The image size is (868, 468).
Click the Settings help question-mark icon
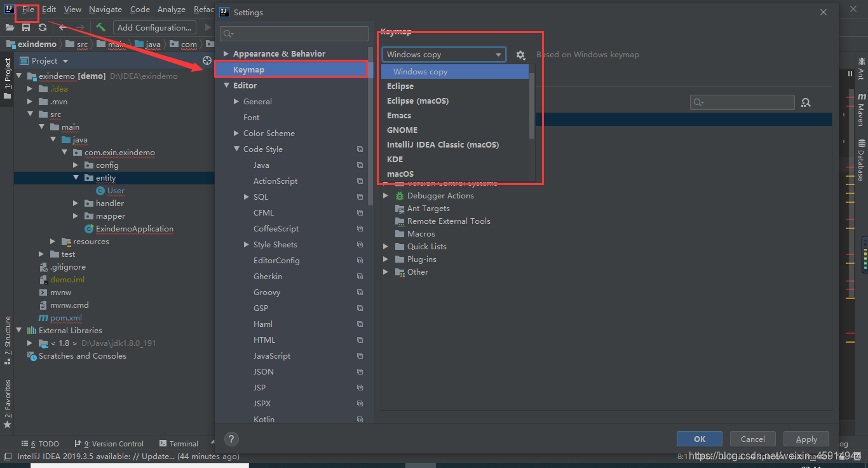click(231, 439)
